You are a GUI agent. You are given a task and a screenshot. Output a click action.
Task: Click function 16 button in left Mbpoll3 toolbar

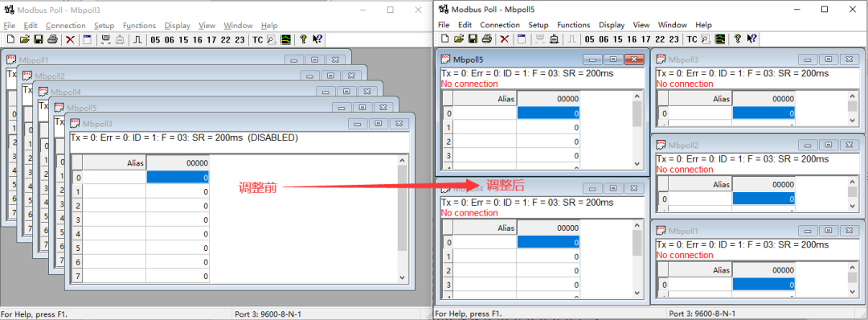point(197,39)
